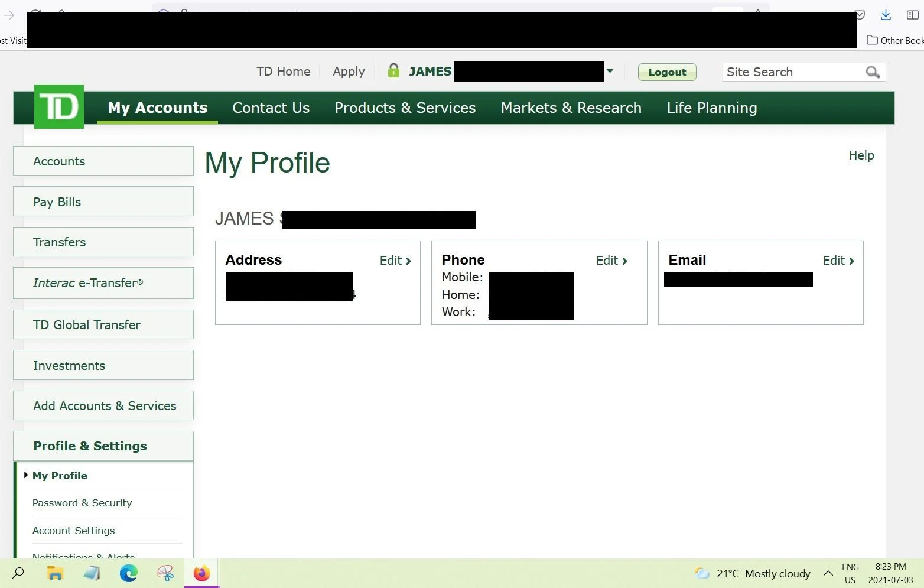The height and width of the screenshot is (588, 924).
Task: Open Account Settings in the sidebar
Action: 73,531
